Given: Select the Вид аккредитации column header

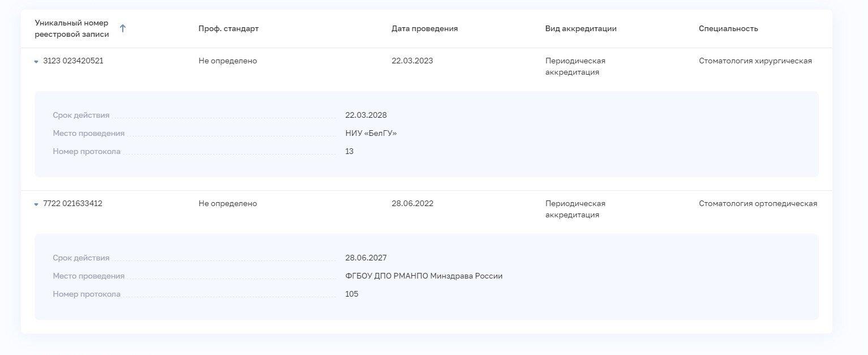Looking at the screenshot, I should [581, 28].
